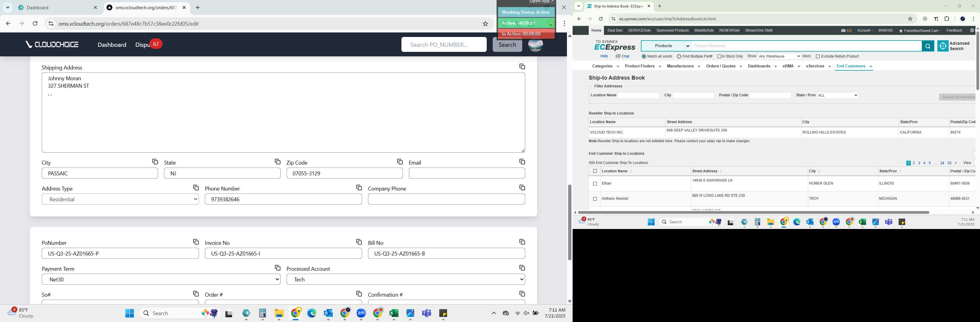Copy the Processed Account value
Screen dimensions: 980x322
click(x=522, y=268)
